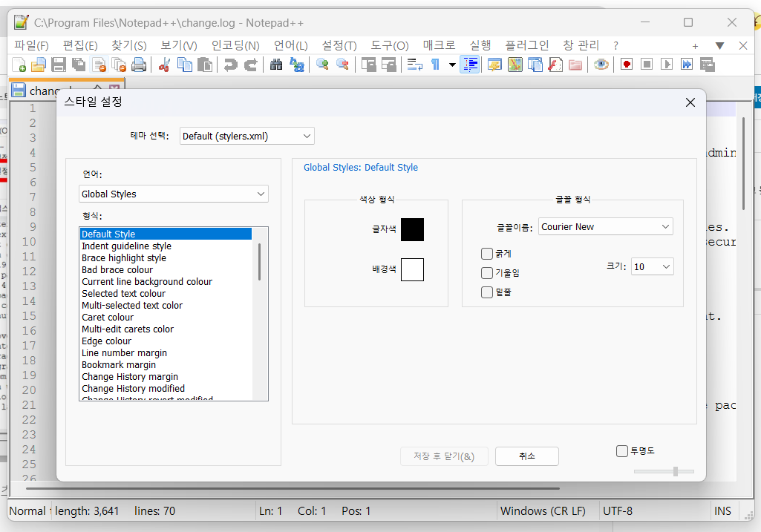Open the dropdown arrow beside pilcrow icon
The height and width of the screenshot is (532, 761).
click(x=452, y=65)
